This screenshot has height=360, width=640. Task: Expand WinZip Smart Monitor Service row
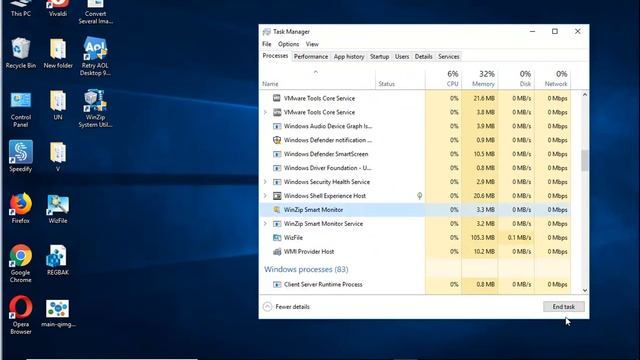[265, 224]
